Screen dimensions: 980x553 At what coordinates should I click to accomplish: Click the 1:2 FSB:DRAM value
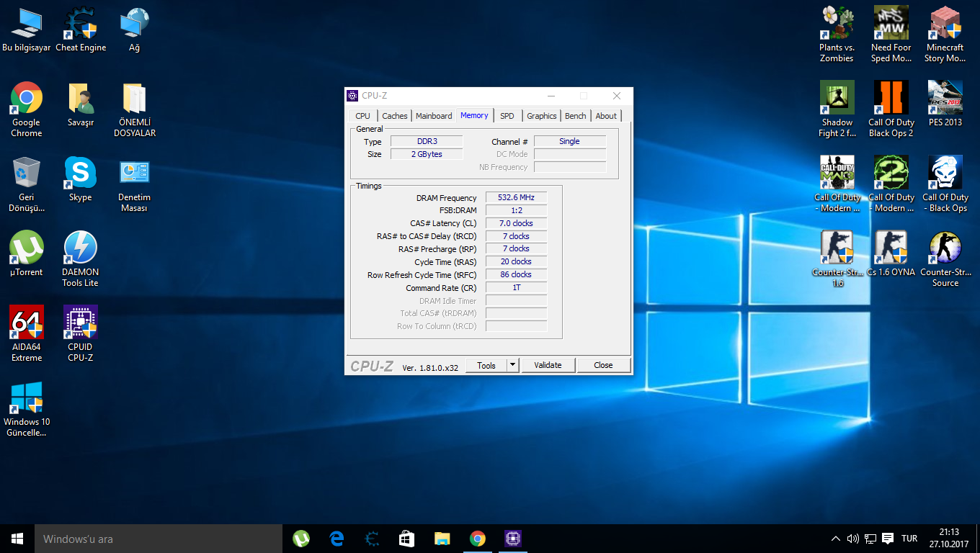click(x=516, y=210)
